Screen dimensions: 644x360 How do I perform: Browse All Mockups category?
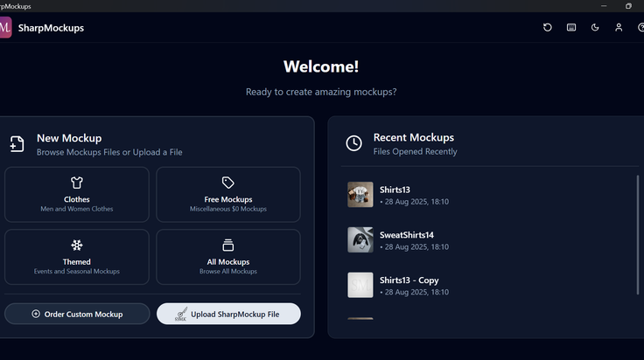(228, 257)
